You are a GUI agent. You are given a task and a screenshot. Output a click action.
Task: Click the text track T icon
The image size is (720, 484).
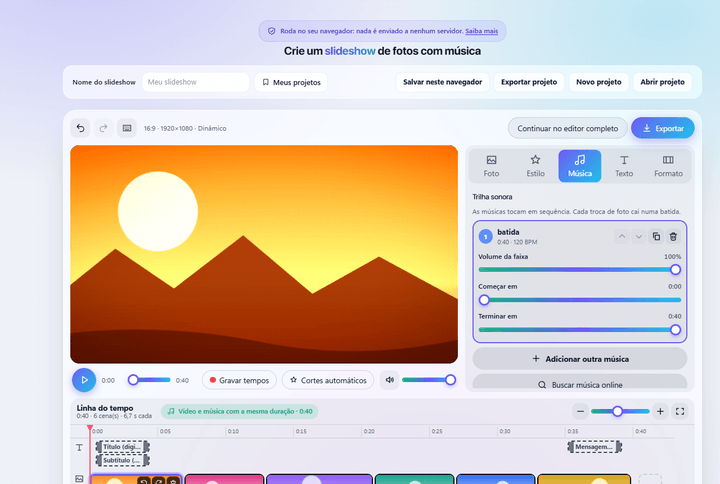(x=79, y=447)
